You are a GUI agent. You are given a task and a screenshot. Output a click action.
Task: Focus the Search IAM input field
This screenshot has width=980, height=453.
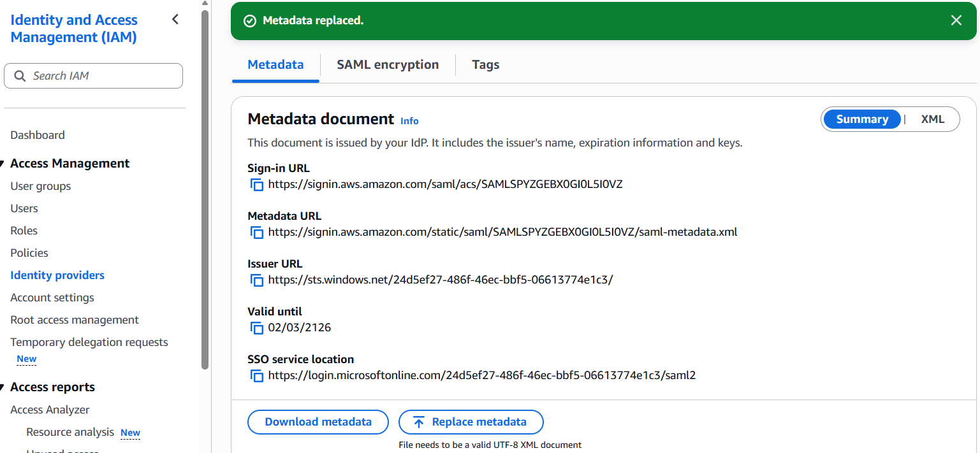[102, 76]
